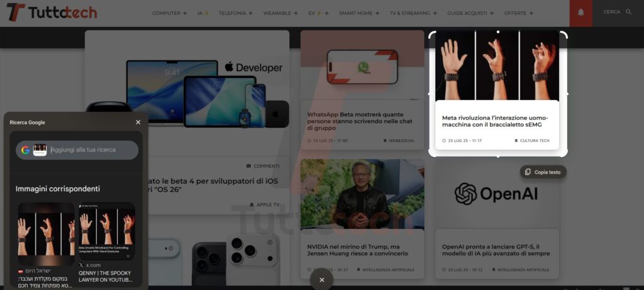Expand the TV & STREAMING menu

[413, 13]
